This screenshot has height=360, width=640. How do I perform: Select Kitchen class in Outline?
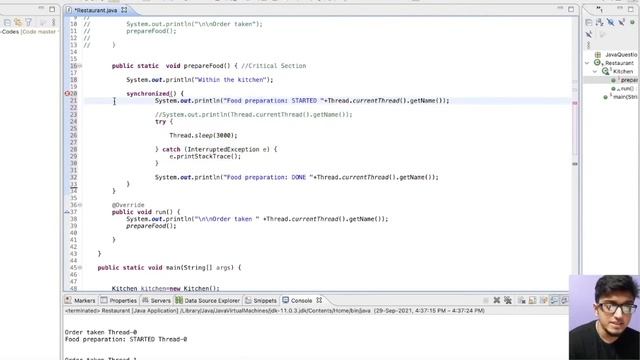(x=618, y=71)
